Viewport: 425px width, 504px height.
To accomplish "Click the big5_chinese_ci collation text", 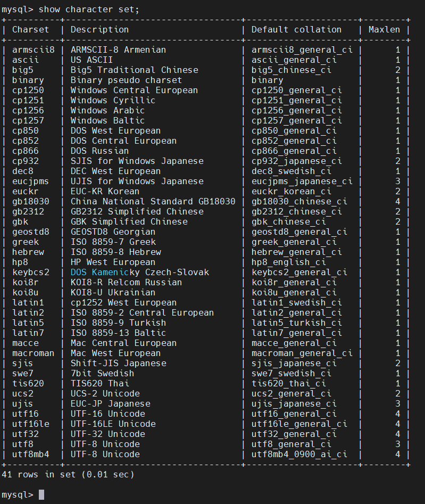I will click(x=291, y=70).
